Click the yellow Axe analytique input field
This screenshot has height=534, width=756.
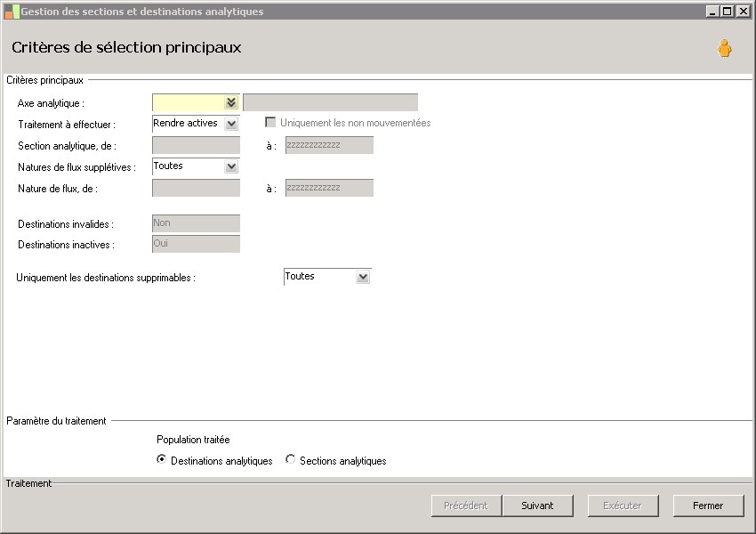point(188,102)
